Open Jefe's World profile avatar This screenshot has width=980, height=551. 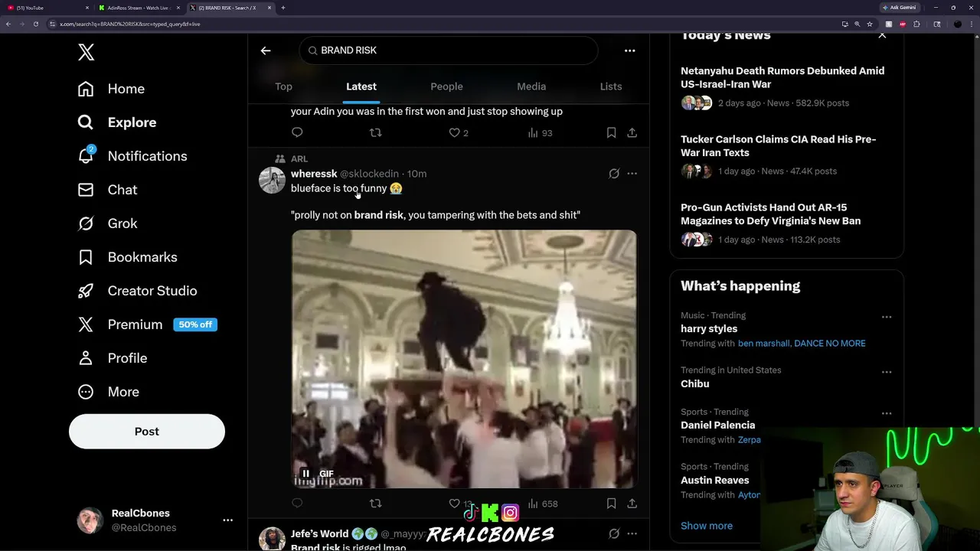[x=272, y=539]
